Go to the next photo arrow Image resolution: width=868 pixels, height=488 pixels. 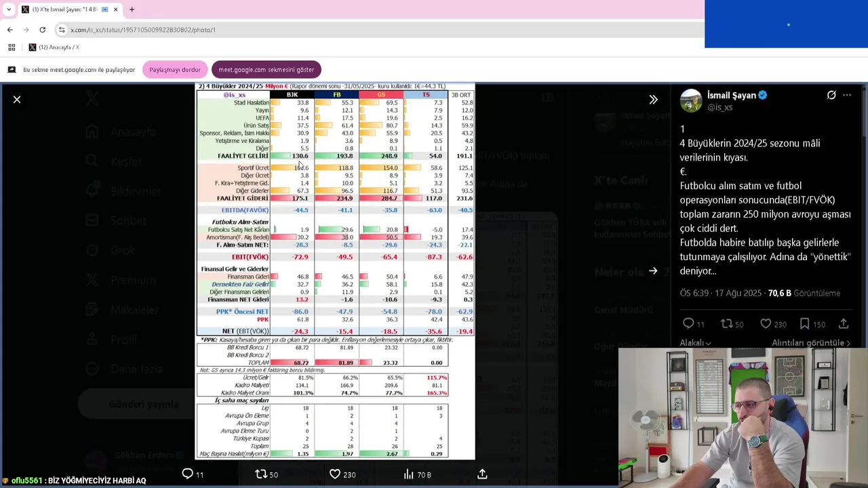pos(653,271)
